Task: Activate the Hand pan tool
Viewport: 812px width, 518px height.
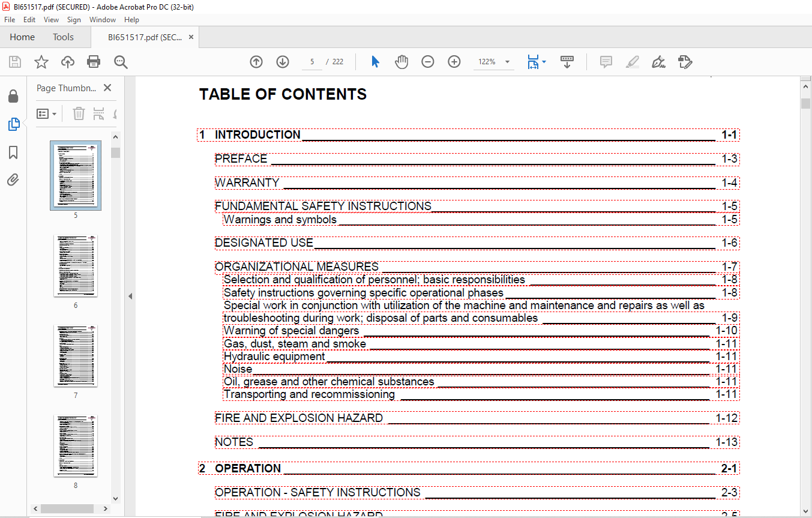Action: [x=401, y=62]
